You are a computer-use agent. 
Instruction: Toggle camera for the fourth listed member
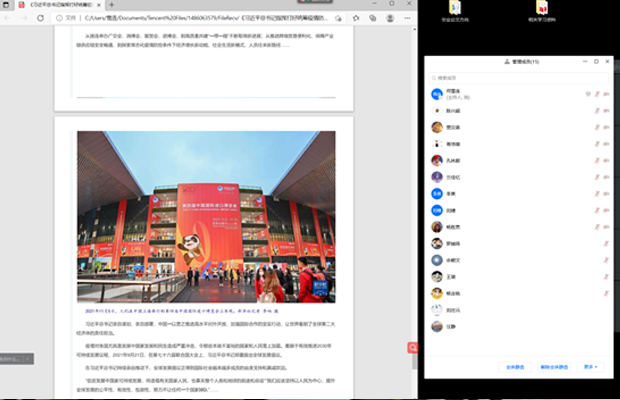[607, 144]
